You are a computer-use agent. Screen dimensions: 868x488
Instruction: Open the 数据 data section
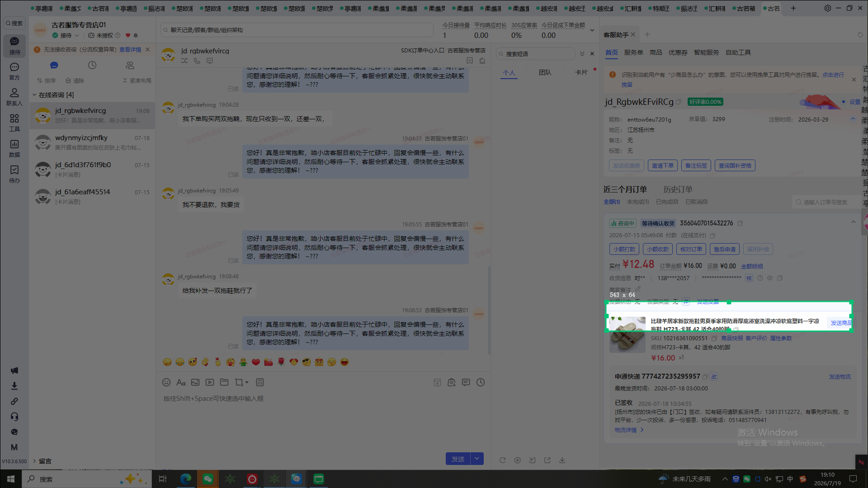(x=14, y=149)
